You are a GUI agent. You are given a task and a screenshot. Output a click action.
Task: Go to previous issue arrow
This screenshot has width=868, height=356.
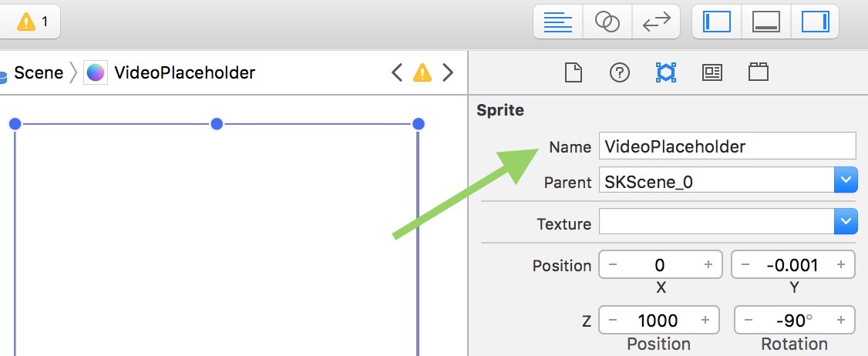click(x=397, y=73)
